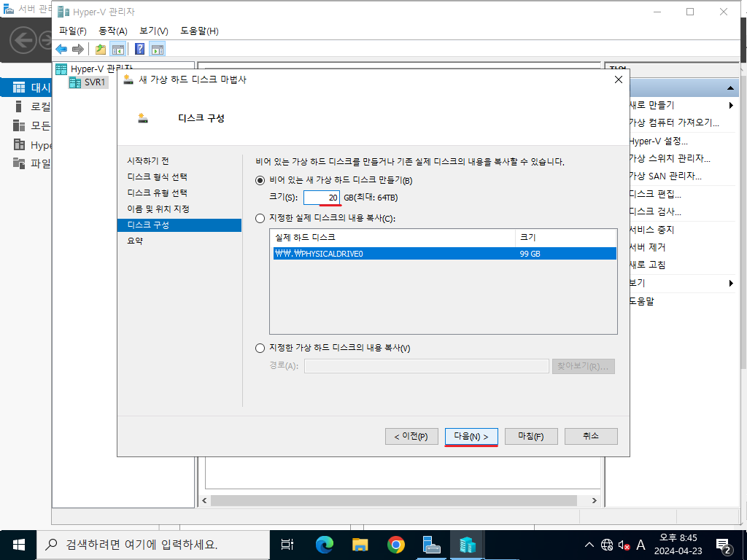Open 가상 SAN 관리자 action

coord(665,176)
